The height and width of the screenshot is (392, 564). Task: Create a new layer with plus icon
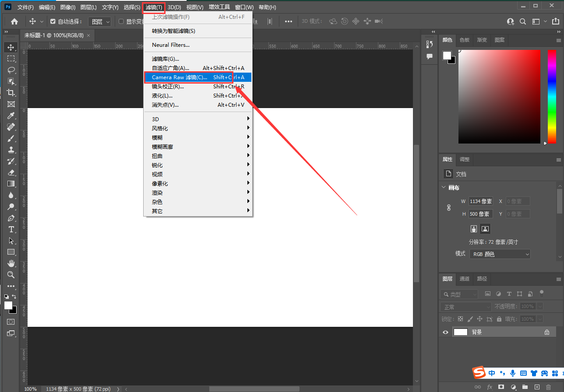click(x=536, y=387)
